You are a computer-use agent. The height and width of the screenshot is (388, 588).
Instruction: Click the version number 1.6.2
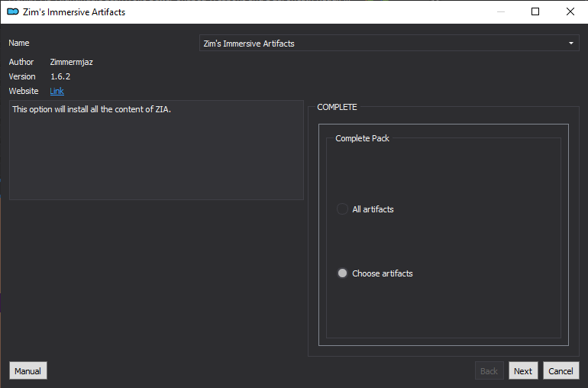tap(60, 76)
